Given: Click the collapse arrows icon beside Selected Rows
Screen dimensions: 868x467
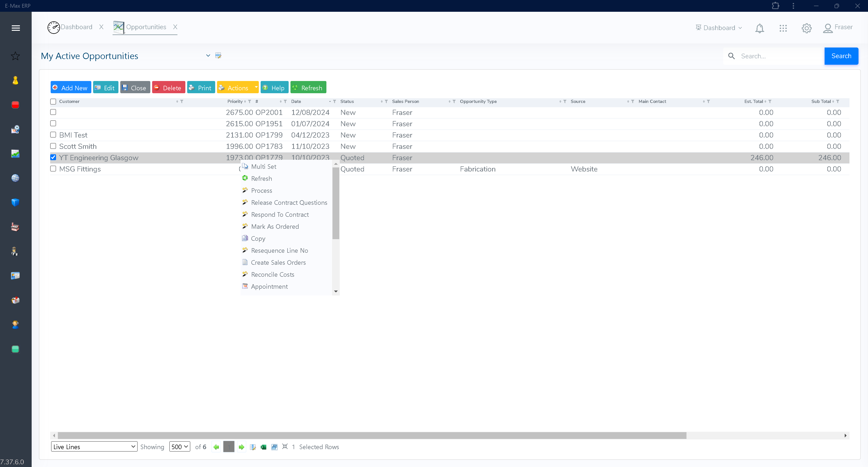Looking at the screenshot, I should pyautogui.click(x=285, y=447).
